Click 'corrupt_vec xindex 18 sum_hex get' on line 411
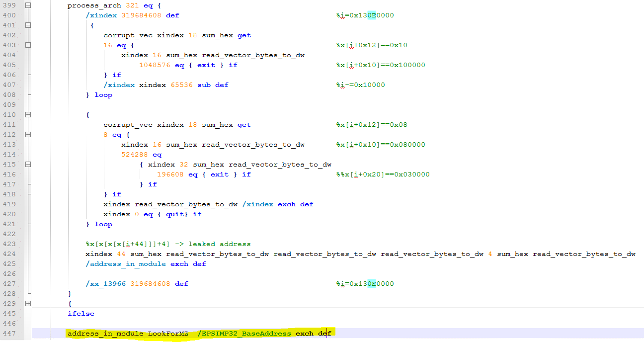Screen dimensions: 644x342 (177, 125)
